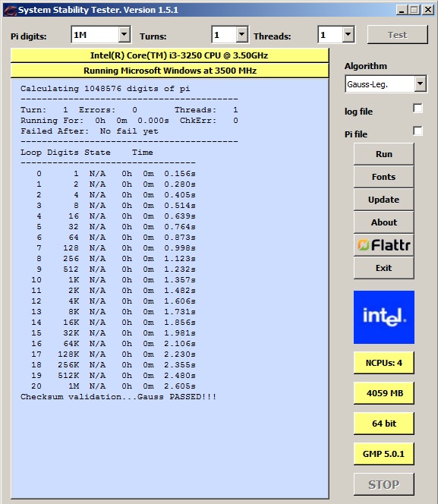Screen dimensions: 438x504
Task: Click the Threads value field
Action: point(331,34)
